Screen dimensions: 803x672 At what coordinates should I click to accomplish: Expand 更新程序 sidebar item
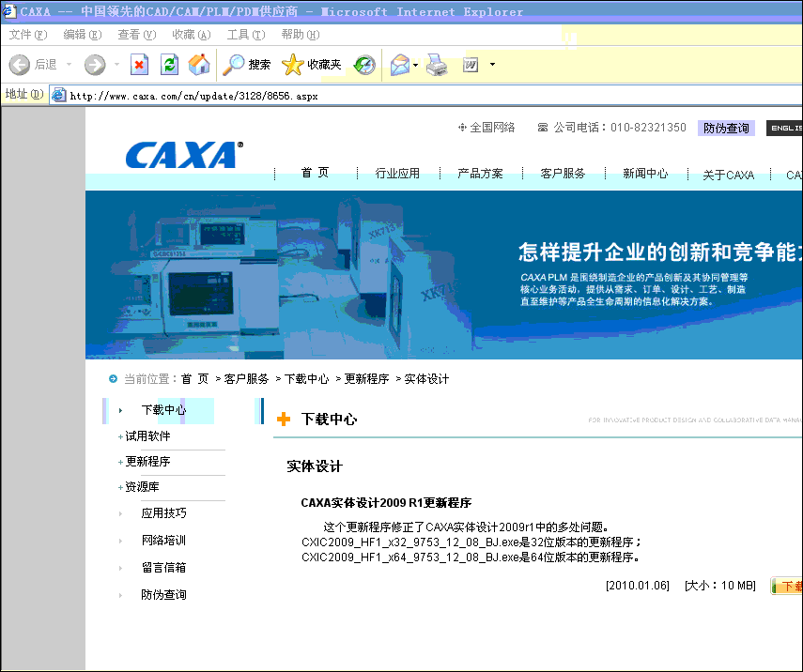coord(147,462)
